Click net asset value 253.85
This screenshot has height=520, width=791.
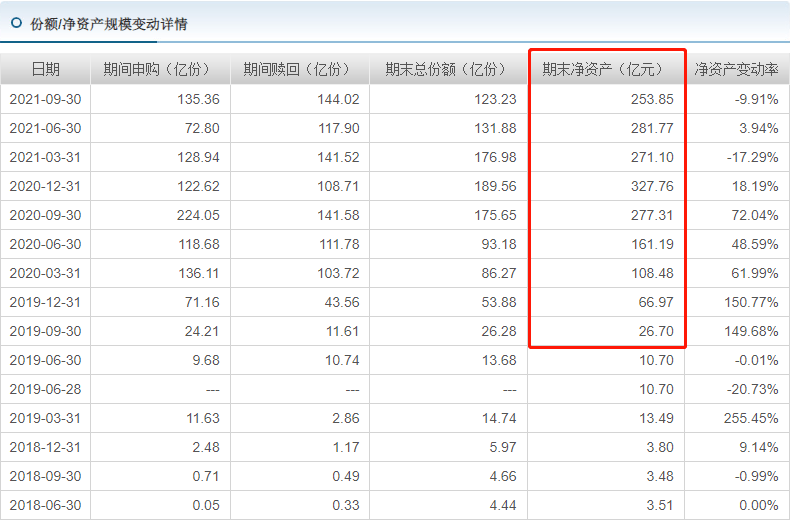tap(652, 99)
